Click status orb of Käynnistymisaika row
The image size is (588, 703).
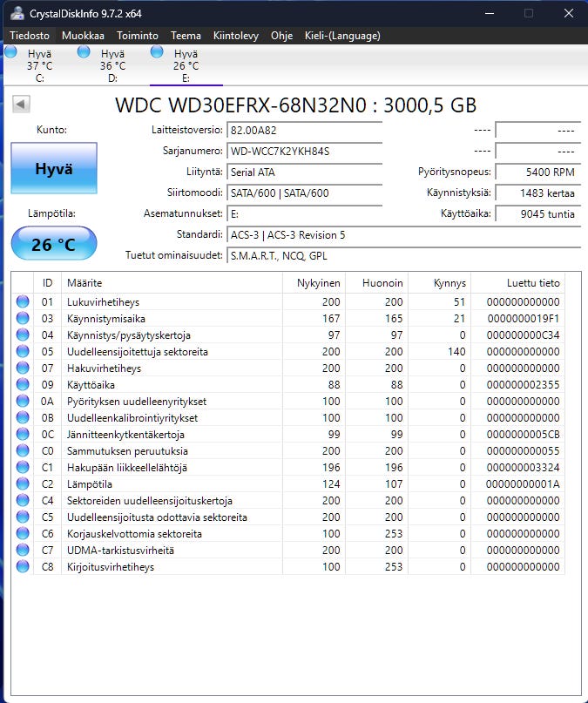click(x=23, y=318)
